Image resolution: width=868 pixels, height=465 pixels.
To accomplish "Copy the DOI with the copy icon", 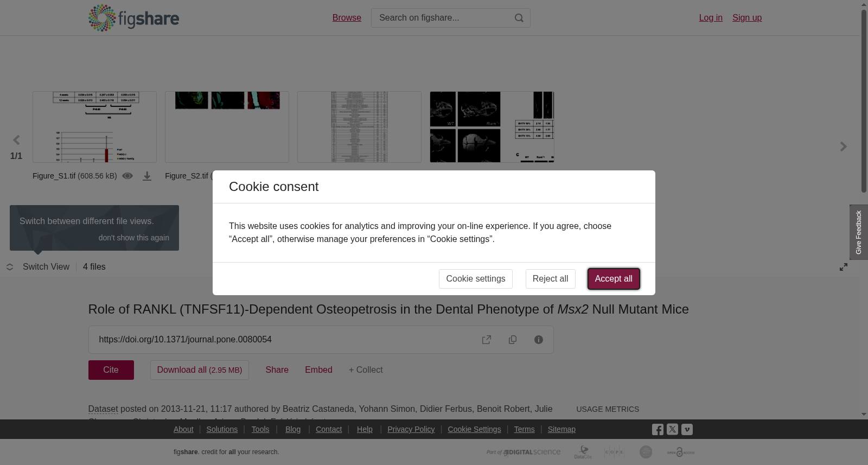I will [x=513, y=340].
